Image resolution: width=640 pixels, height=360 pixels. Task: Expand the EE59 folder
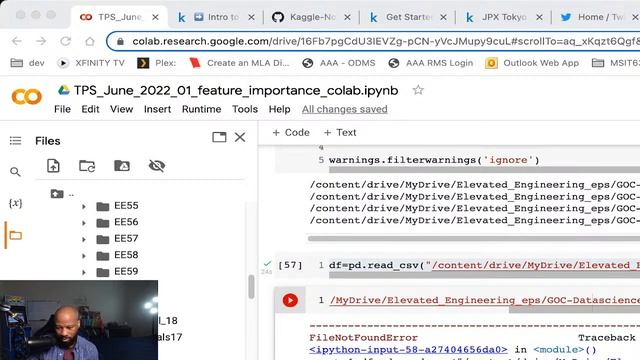tap(84, 272)
